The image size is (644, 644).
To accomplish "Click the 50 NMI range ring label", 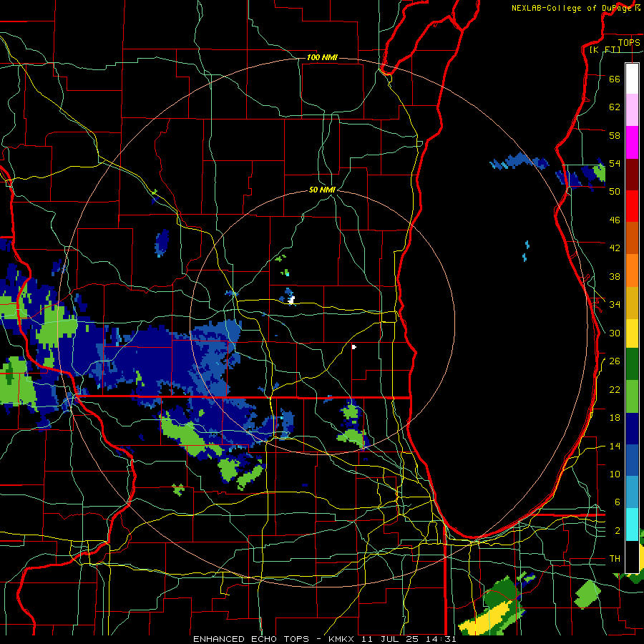I will pos(322,190).
